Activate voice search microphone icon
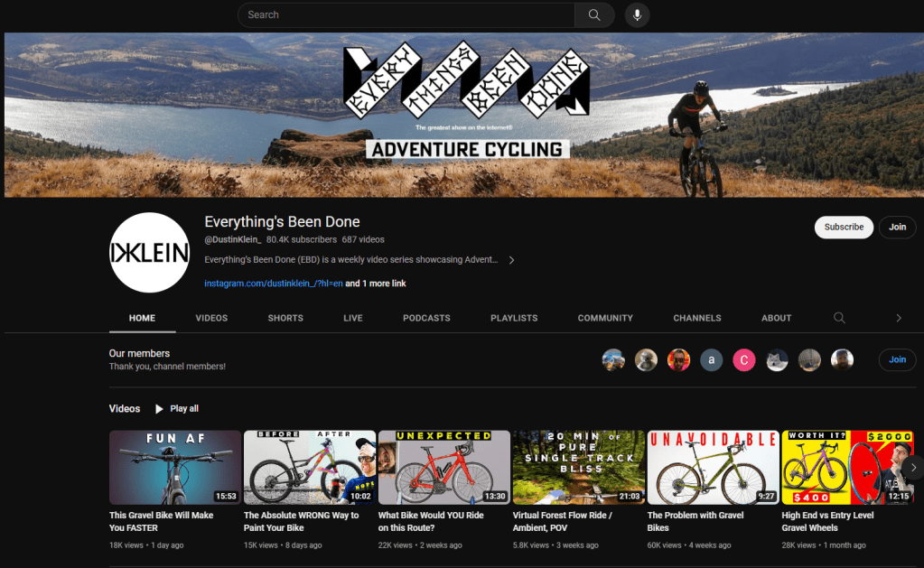This screenshot has width=924, height=568. (637, 15)
